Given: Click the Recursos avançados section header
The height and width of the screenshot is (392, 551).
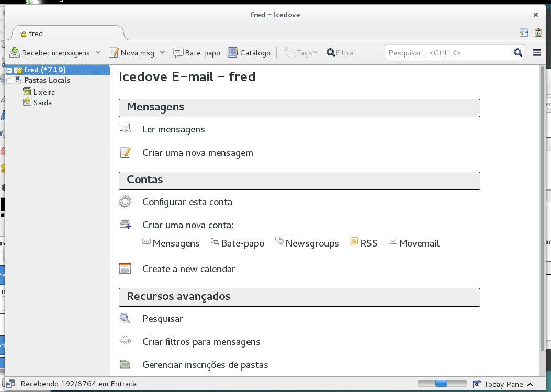Looking at the screenshot, I should coord(299,297).
